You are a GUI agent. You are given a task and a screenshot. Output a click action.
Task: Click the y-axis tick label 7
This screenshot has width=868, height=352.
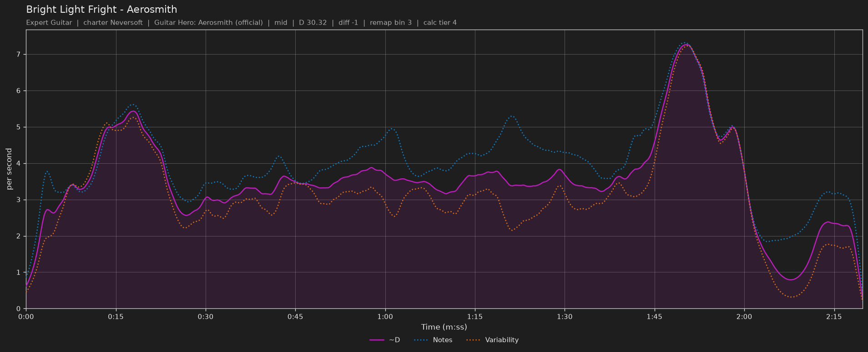click(19, 55)
